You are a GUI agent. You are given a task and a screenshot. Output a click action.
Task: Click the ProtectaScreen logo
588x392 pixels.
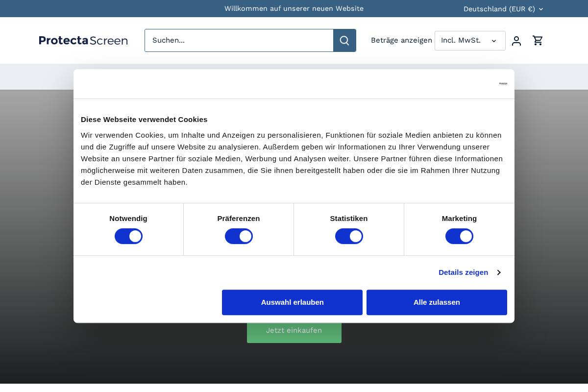click(x=83, y=40)
